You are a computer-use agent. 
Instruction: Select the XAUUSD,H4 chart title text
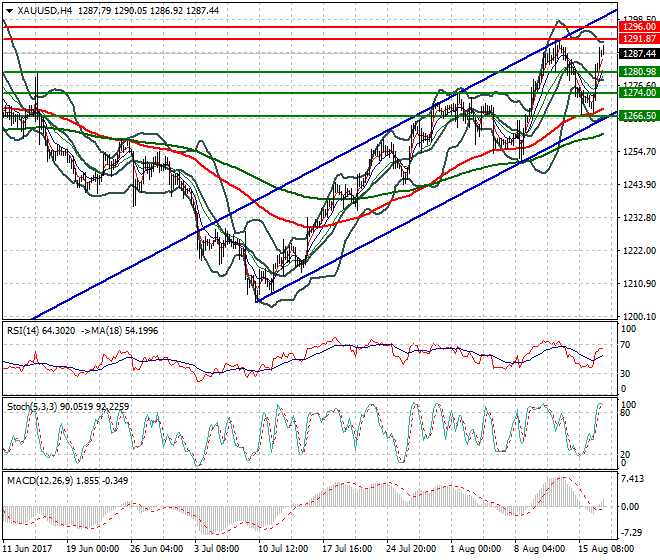[x=45, y=11]
